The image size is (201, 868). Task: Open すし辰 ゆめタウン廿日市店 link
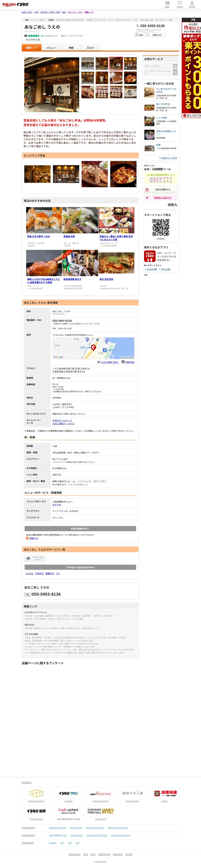point(166,90)
